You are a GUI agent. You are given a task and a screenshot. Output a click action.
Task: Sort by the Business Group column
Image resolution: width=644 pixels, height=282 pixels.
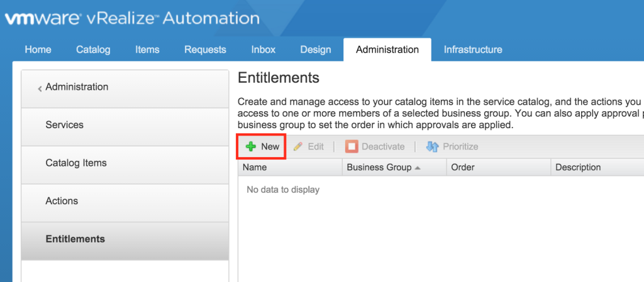(394, 167)
